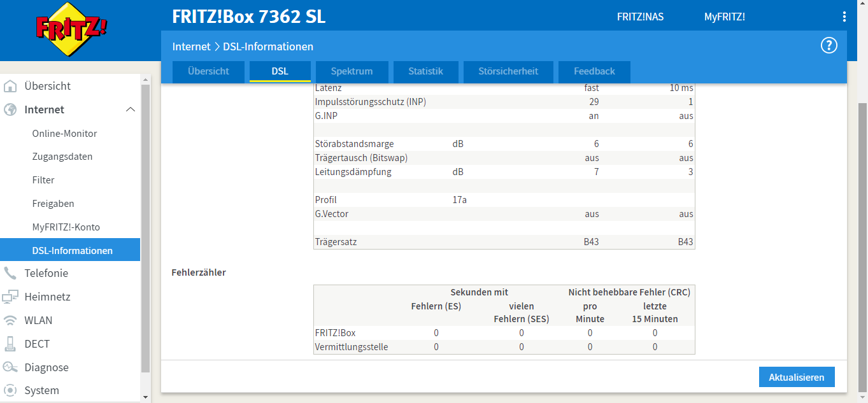This screenshot has width=868, height=403.
Task: Click the FRITZ! logo
Action: (71, 29)
